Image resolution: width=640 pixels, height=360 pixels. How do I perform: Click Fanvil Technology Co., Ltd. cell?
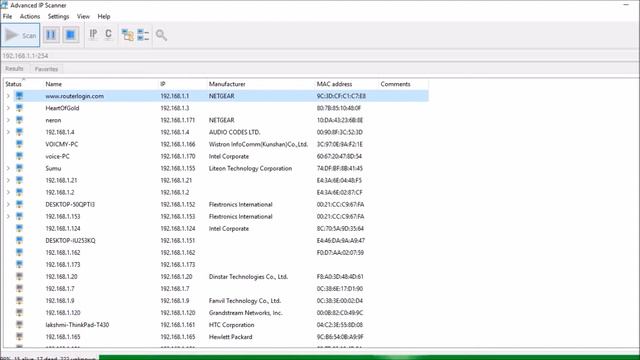click(244, 301)
